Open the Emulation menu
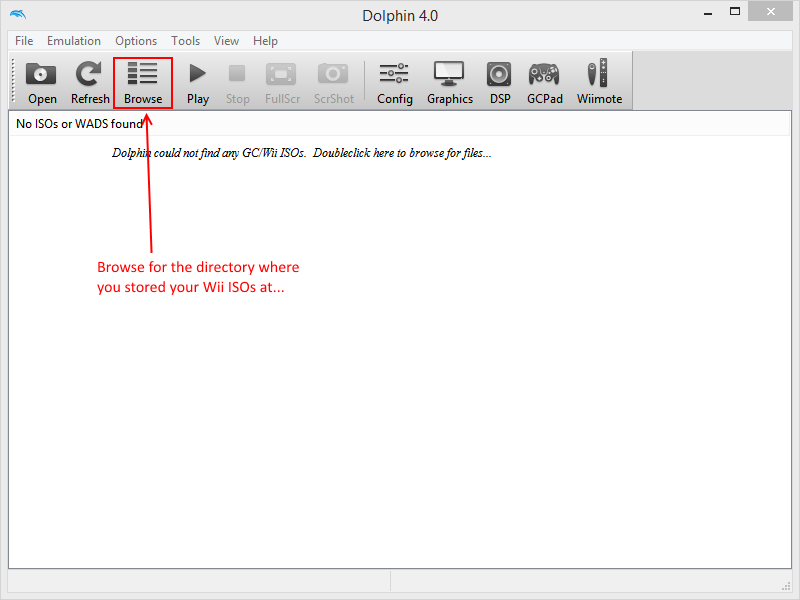This screenshot has height=600, width=800. click(x=74, y=41)
